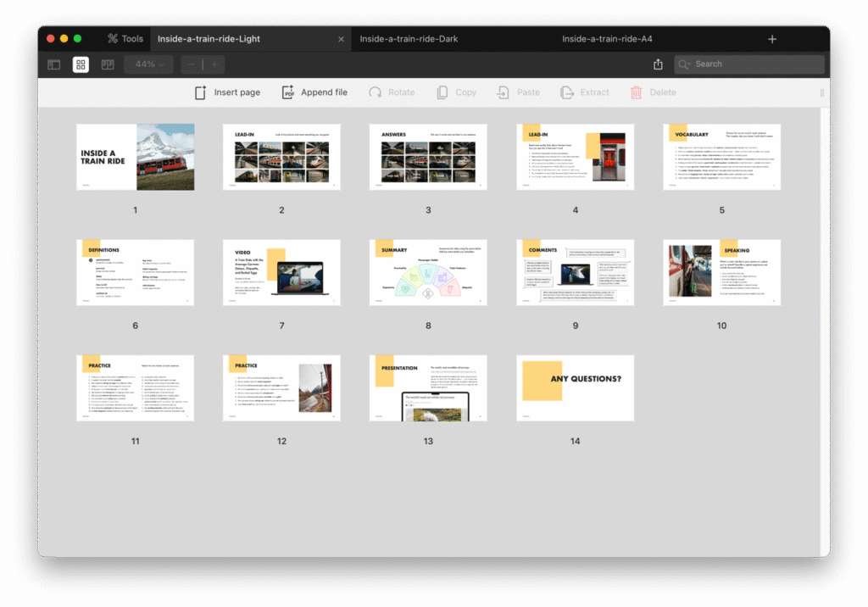Expand search options via magnifier icon

pyautogui.click(x=685, y=64)
